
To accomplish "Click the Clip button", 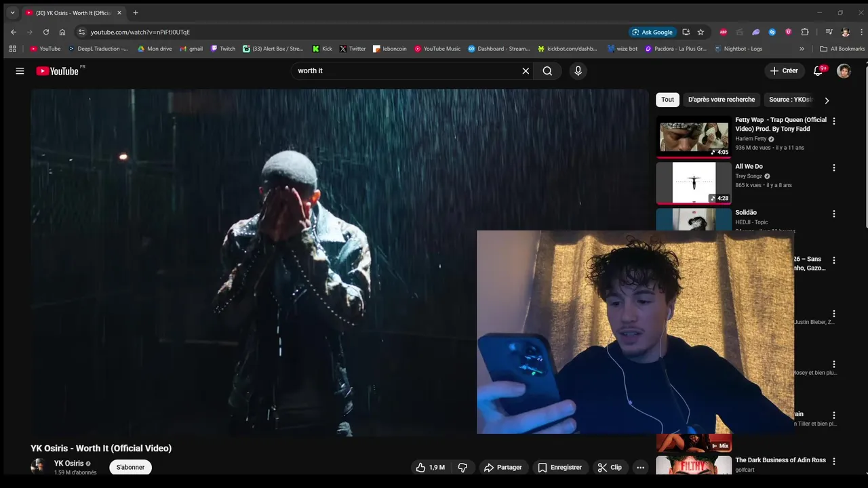I will (609, 468).
